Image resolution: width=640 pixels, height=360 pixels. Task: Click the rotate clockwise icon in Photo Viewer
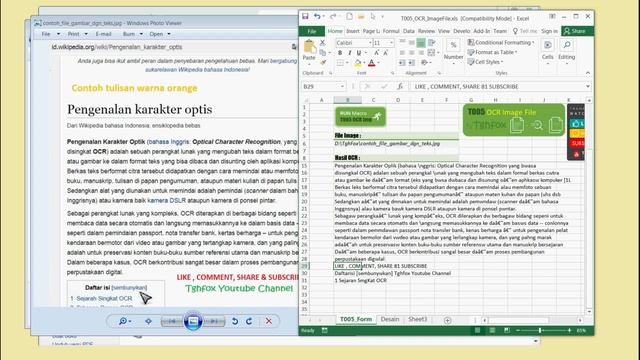coord(249,321)
